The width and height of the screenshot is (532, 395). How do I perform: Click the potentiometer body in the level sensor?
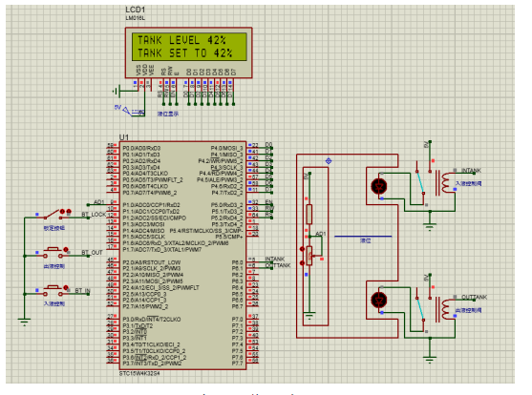click(309, 256)
